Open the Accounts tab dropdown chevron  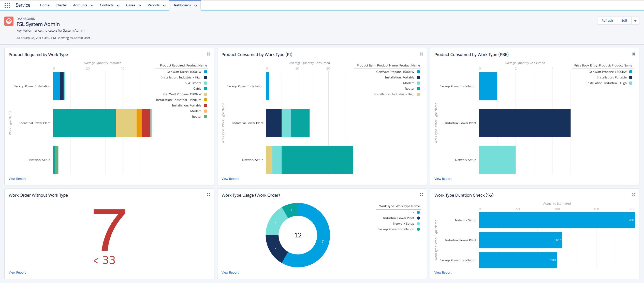pos(92,5)
